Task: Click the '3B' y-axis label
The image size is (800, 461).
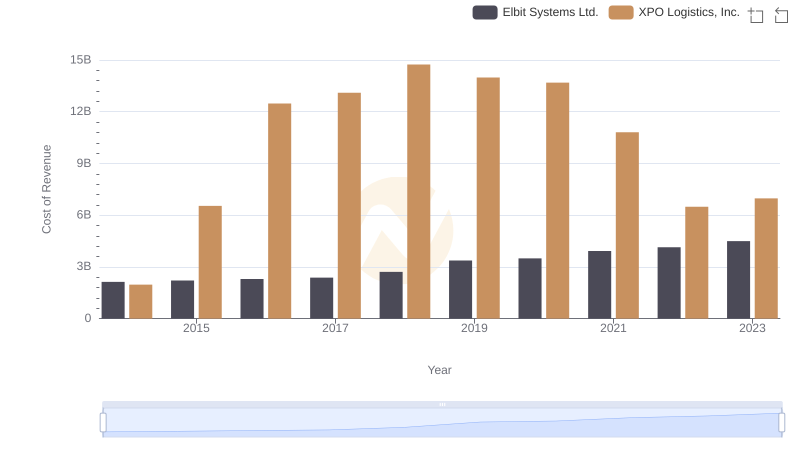Action: tap(84, 266)
